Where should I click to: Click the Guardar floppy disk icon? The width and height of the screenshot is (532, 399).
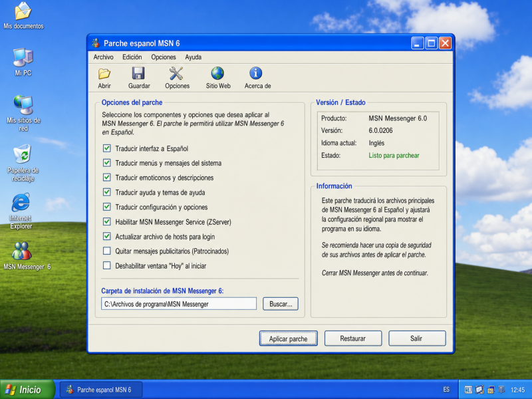138,73
